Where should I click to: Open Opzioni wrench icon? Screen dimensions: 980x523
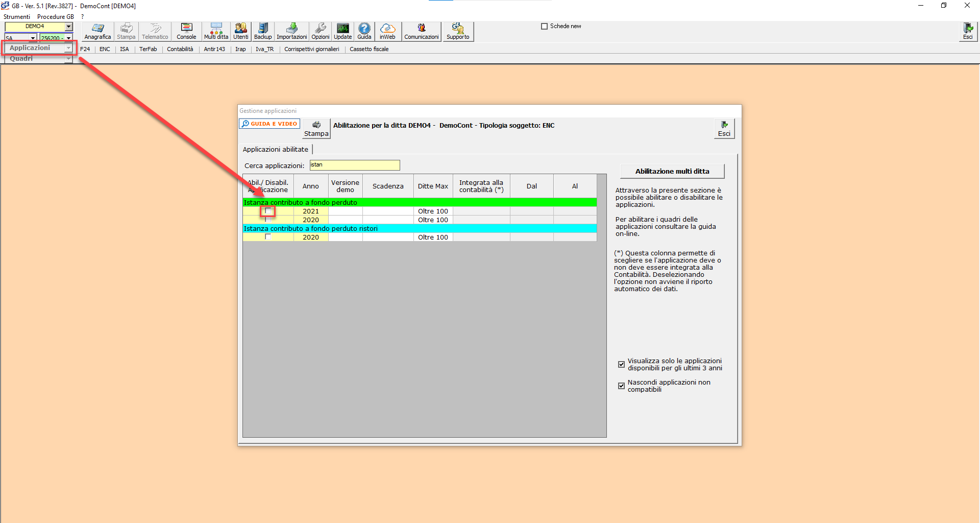321,31
